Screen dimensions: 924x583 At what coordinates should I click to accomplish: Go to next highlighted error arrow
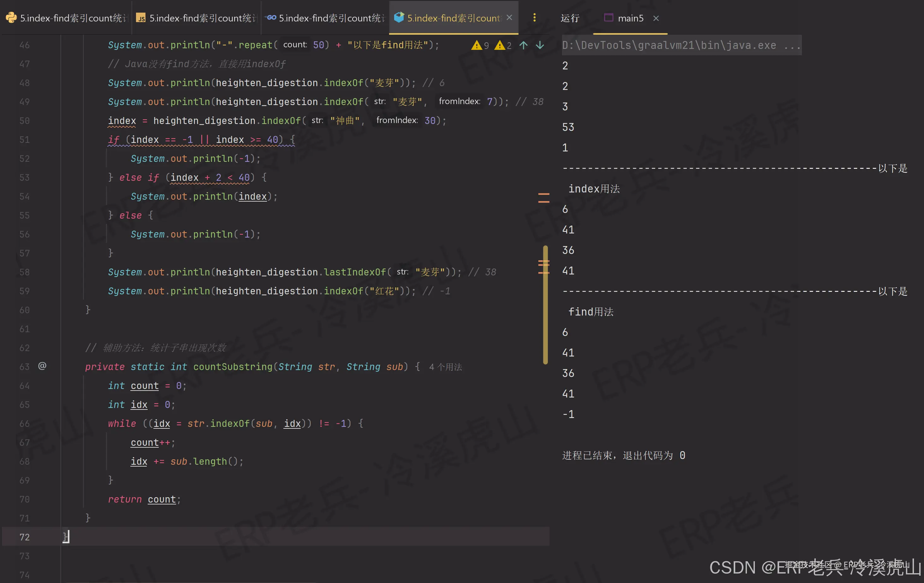tap(540, 45)
